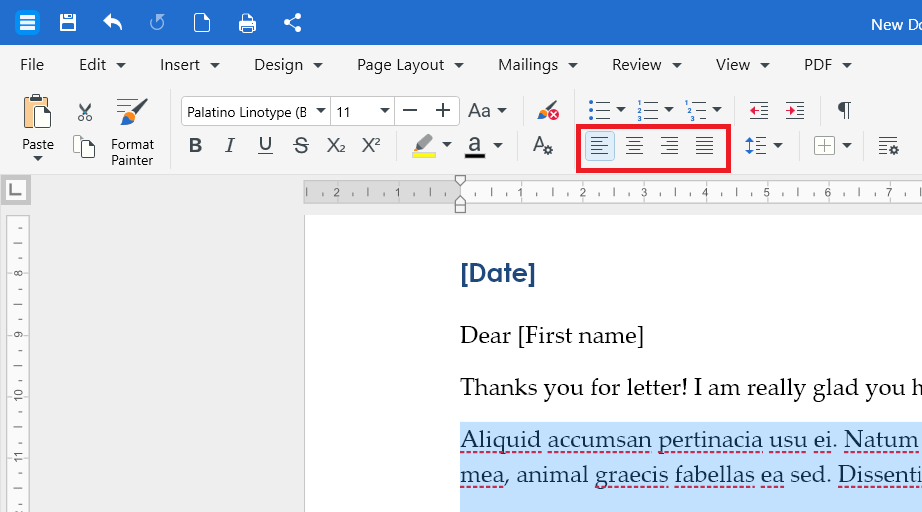The width and height of the screenshot is (922, 512).
Task: Toggle Strikethrough formatting
Action: point(300,145)
